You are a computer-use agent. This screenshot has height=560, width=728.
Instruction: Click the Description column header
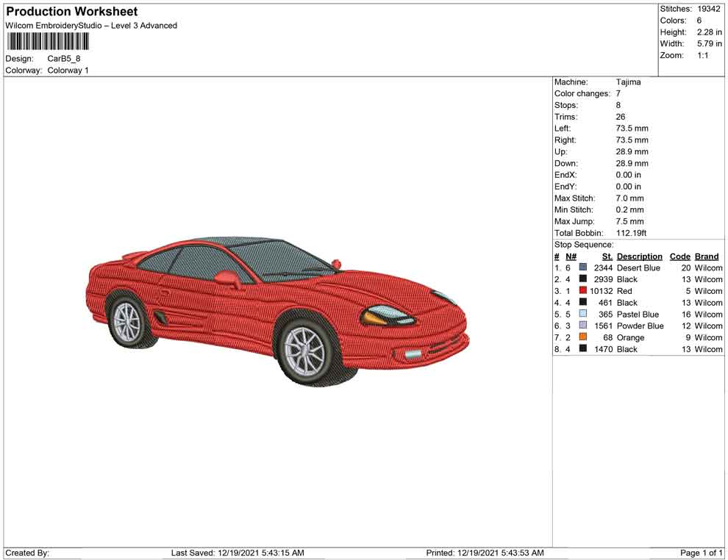click(639, 256)
